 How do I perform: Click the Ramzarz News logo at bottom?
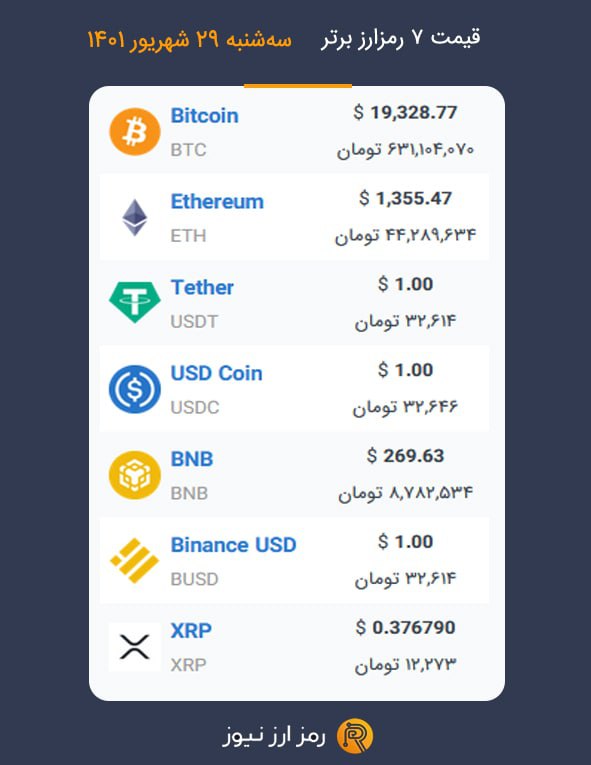point(355,736)
